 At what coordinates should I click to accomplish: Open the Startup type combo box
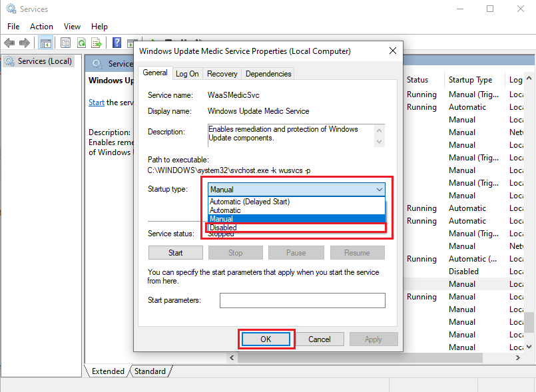click(296, 189)
